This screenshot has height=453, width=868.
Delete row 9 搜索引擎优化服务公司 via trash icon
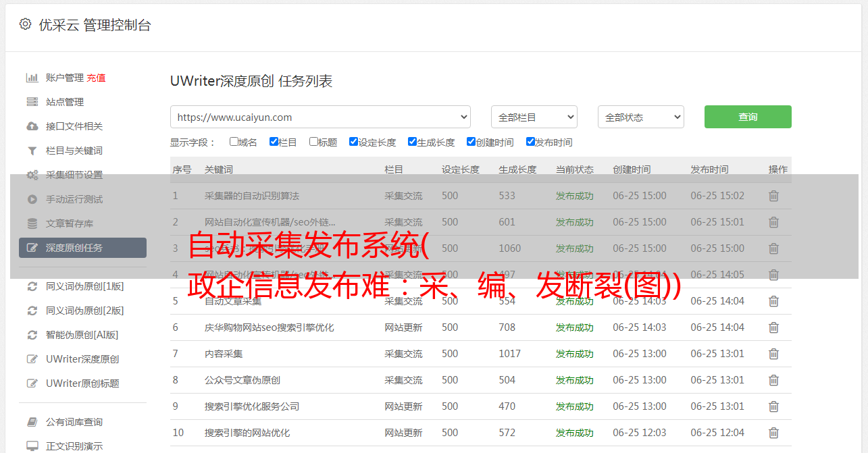pyautogui.click(x=774, y=406)
